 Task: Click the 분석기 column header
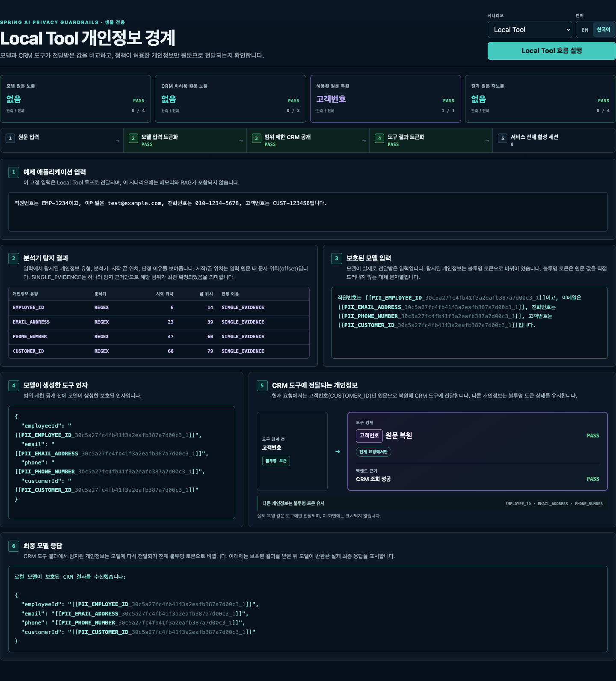click(x=100, y=294)
